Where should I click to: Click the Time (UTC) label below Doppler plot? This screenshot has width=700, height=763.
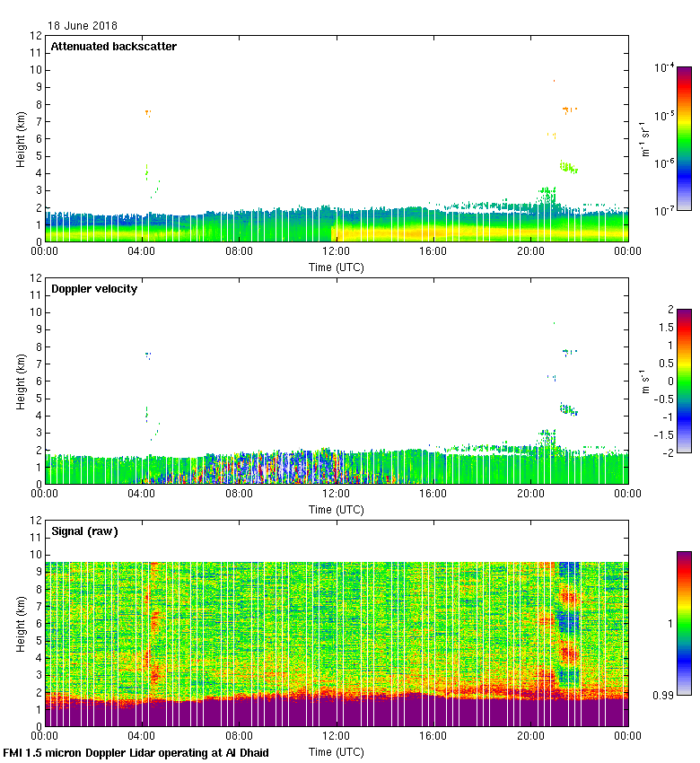pyautogui.click(x=337, y=509)
